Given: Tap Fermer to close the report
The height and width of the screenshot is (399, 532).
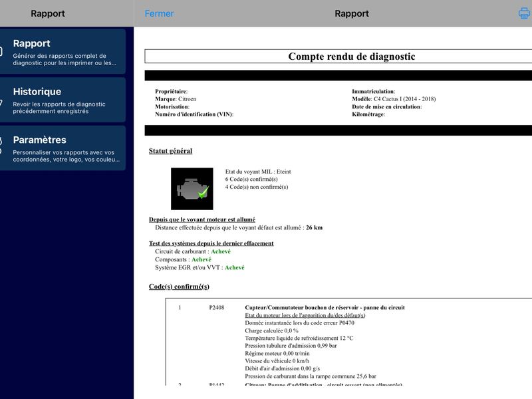Looking at the screenshot, I should (159, 13).
